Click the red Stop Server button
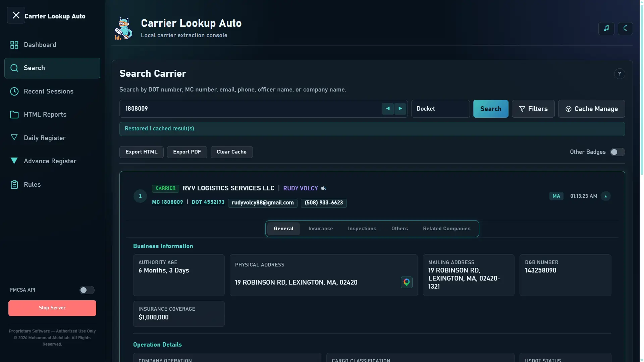Viewport: 644px width, 362px height. tap(52, 308)
